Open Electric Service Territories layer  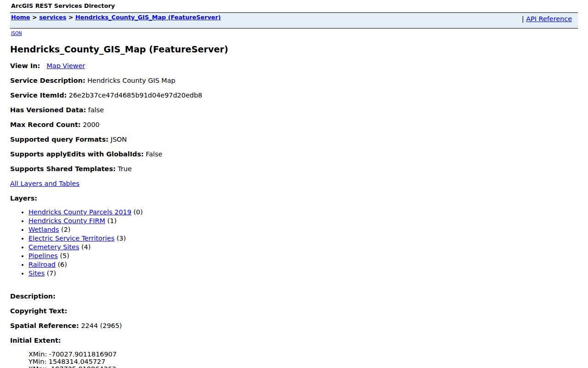[x=71, y=238]
